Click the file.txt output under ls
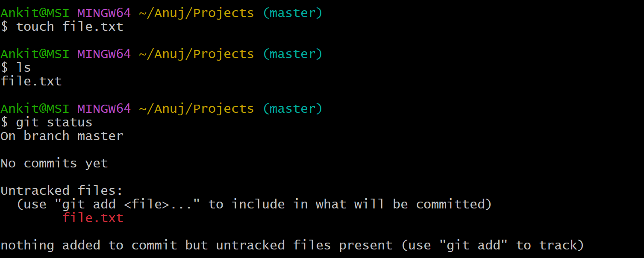Screen dimensions: 644x258 31,81
